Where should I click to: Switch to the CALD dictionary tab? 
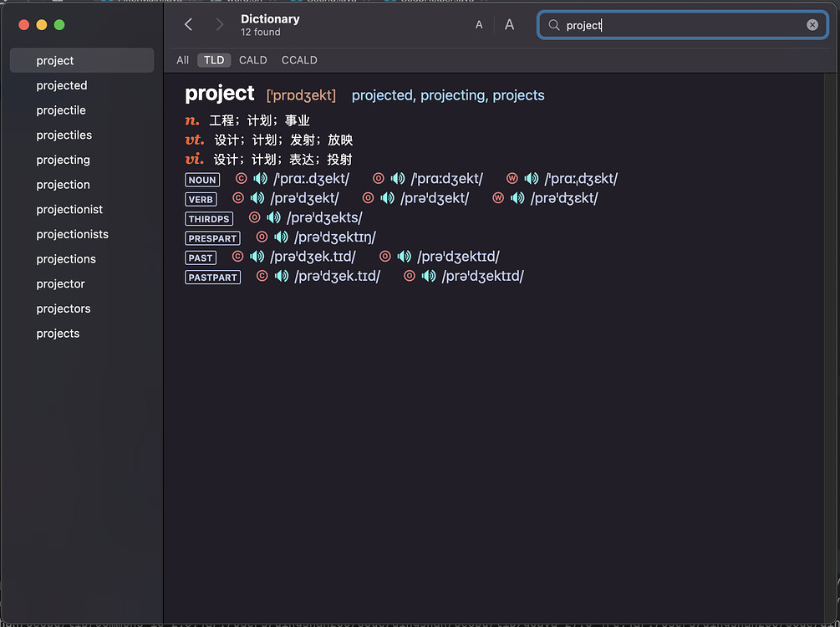point(252,59)
